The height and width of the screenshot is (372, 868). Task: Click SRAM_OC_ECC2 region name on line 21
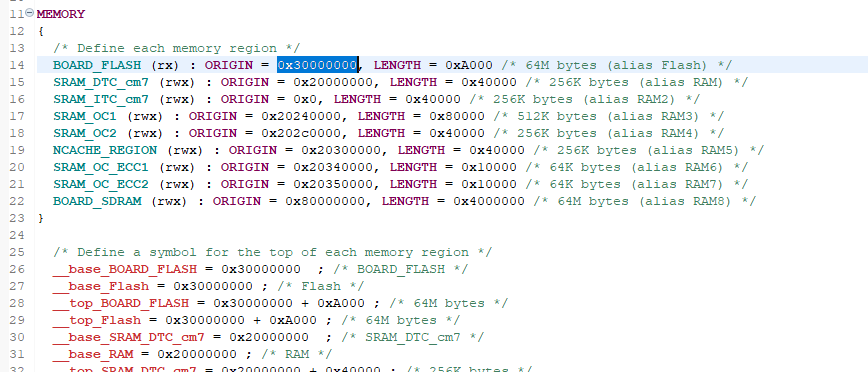pyautogui.click(x=101, y=184)
